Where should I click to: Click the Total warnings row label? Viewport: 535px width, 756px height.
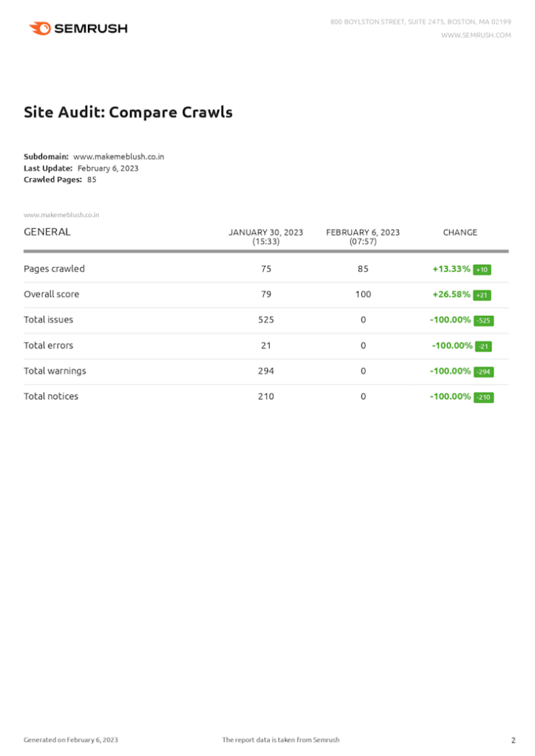(55, 371)
